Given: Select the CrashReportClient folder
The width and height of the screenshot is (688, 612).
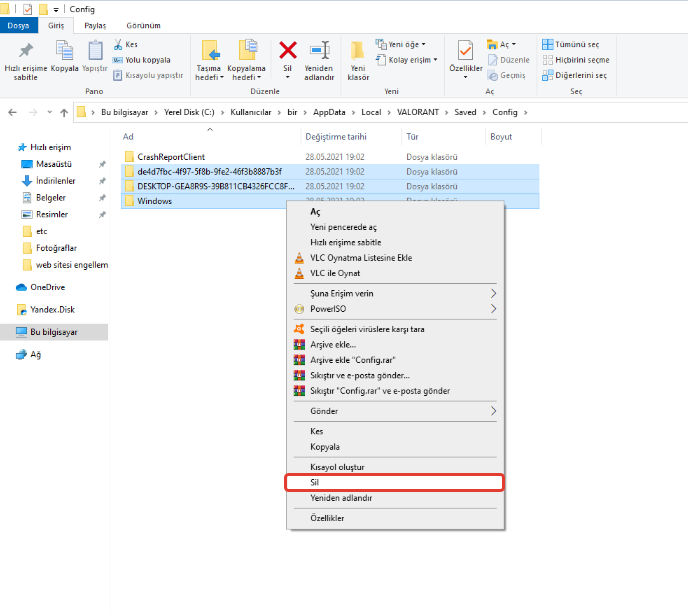Looking at the screenshot, I should (171, 157).
